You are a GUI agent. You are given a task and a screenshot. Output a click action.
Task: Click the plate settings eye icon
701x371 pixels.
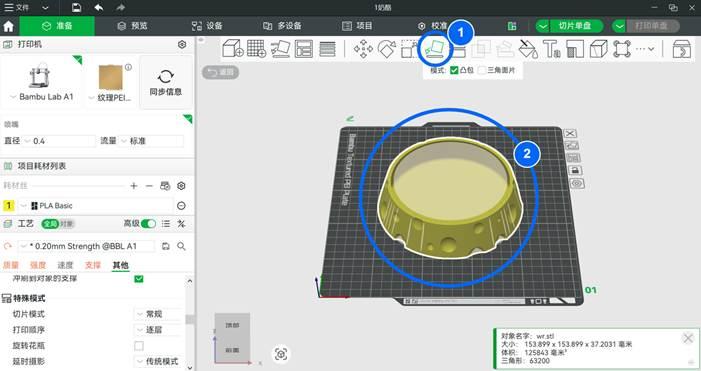tap(577, 183)
